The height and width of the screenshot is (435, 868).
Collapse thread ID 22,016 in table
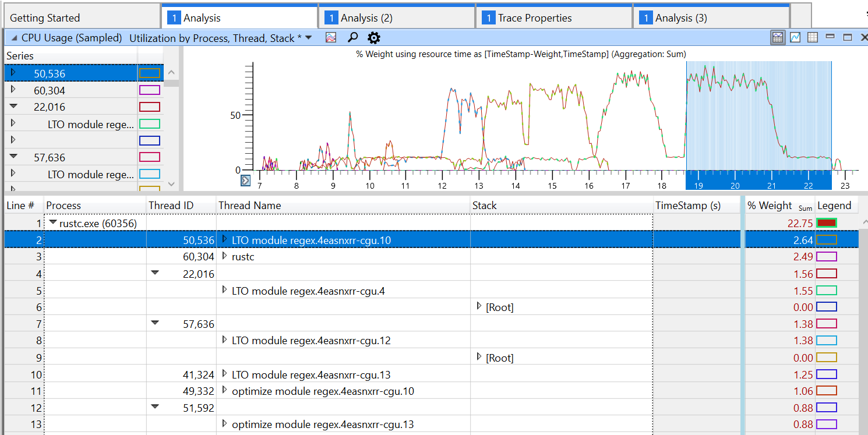pyautogui.click(x=155, y=273)
